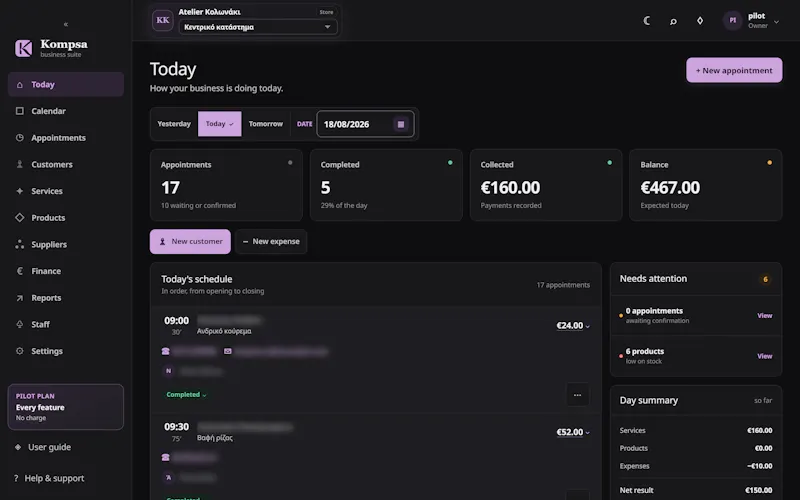Click the KK store avatar badge

pos(163,20)
